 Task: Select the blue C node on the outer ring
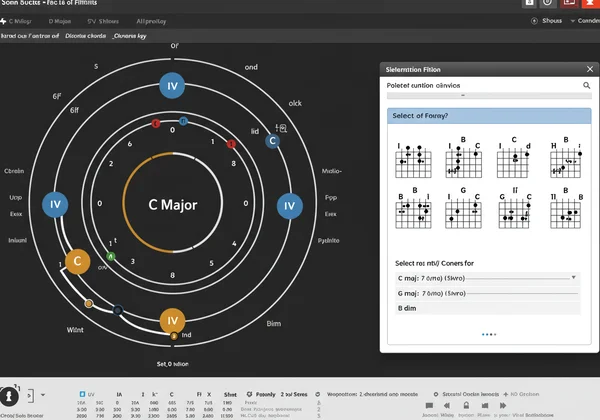click(x=272, y=141)
